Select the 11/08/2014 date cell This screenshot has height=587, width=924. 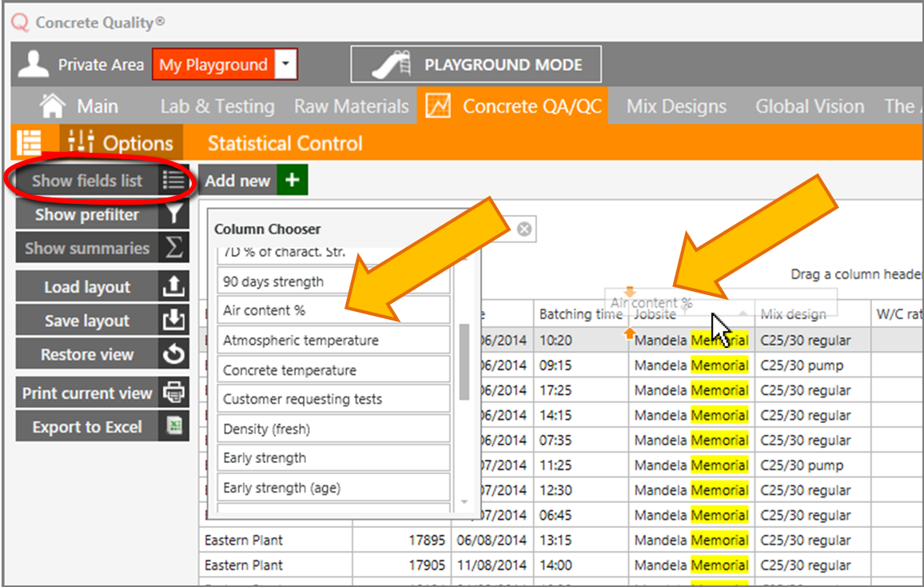click(x=492, y=565)
